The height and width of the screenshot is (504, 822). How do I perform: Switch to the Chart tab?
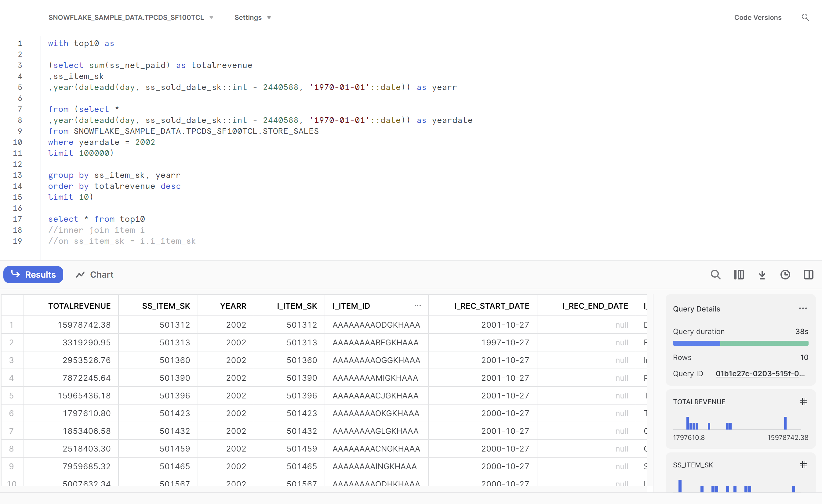click(x=95, y=275)
